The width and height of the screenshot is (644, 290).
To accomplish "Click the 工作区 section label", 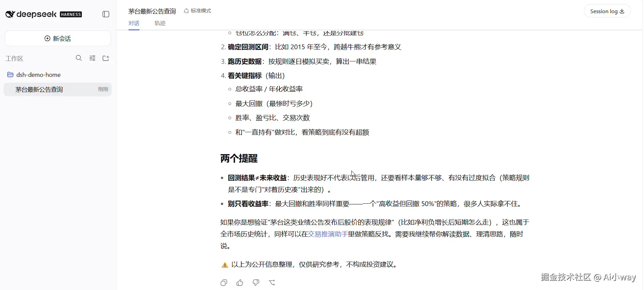I will coord(14,58).
